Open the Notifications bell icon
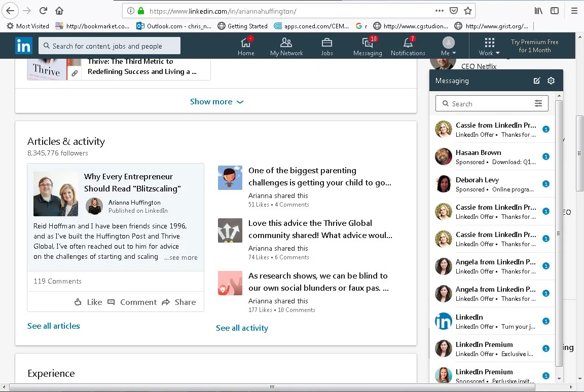Viewport: 584px width, 392px height. (x=408, y=46)
